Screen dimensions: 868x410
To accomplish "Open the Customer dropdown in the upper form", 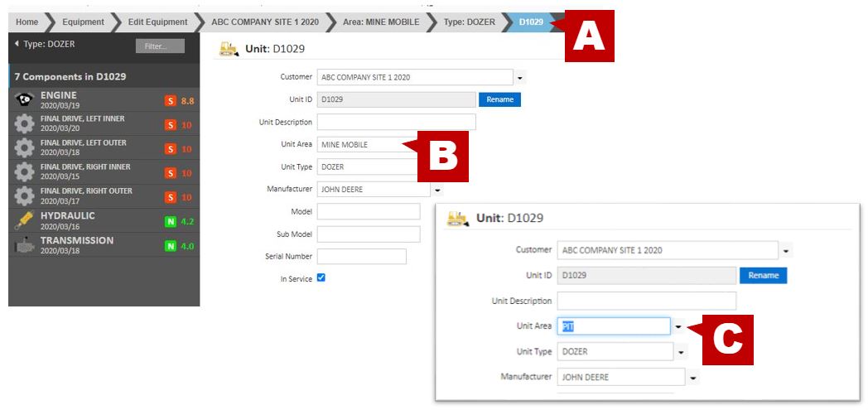I will (x=520, y=78).
